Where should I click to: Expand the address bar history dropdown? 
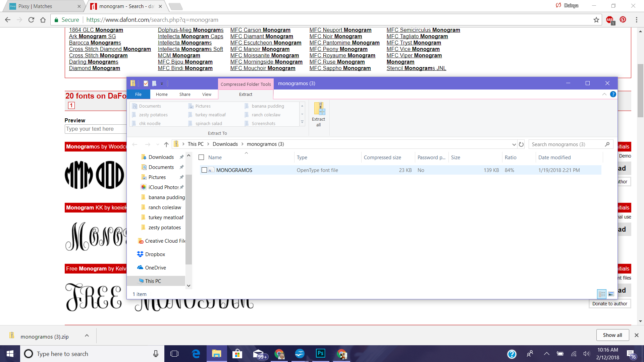point(514,144)
